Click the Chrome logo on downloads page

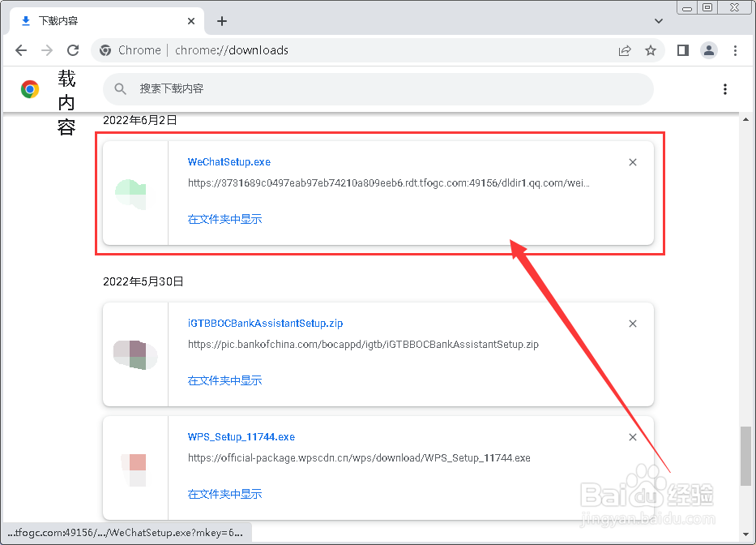30,89
